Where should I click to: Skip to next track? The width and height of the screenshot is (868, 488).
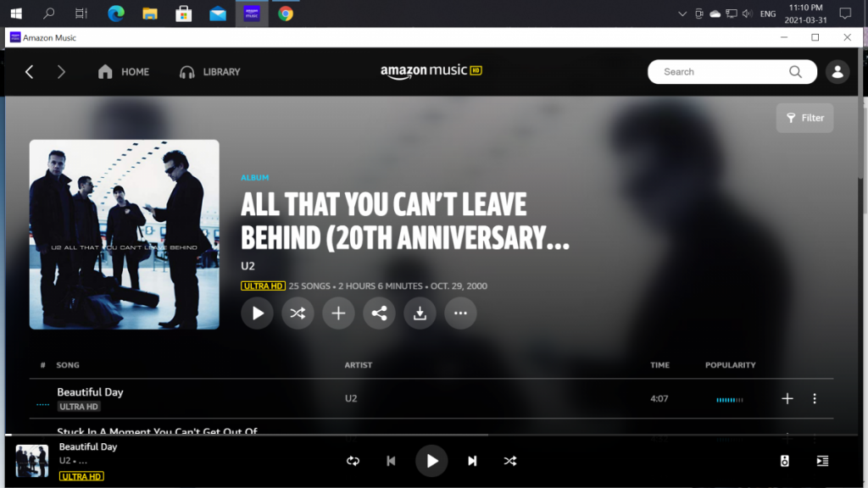[472, 461]
